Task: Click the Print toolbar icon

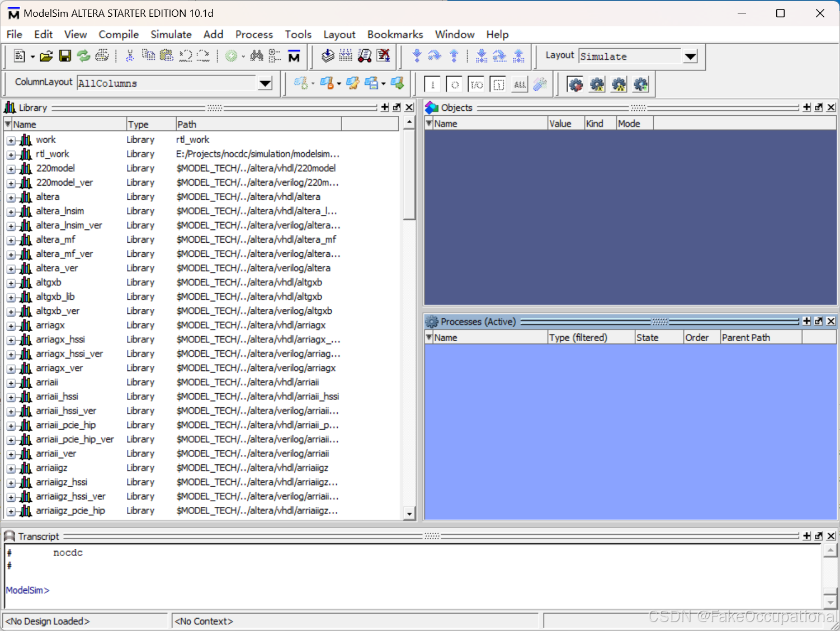Action: coord(102,56)
